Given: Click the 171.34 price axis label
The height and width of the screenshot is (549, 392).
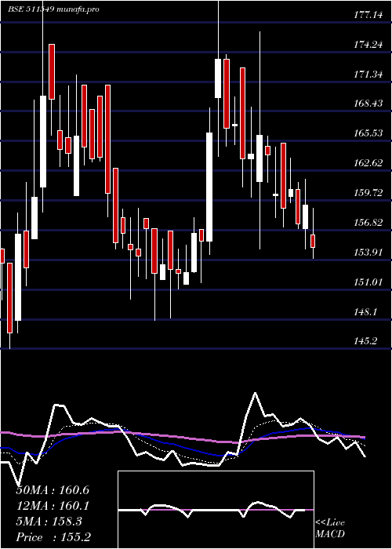Looking at the screenshot, I should [368, 74].
